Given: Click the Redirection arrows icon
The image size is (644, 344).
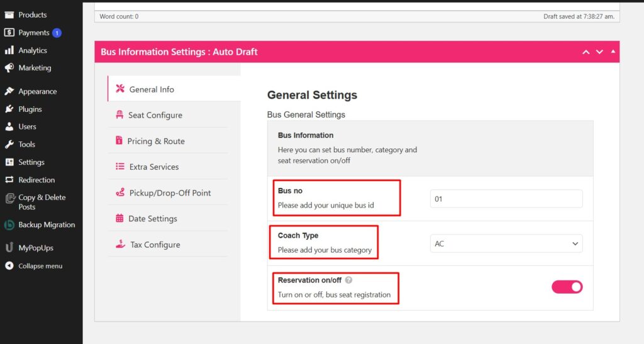Looking at the screenshot, I should 9,180.
